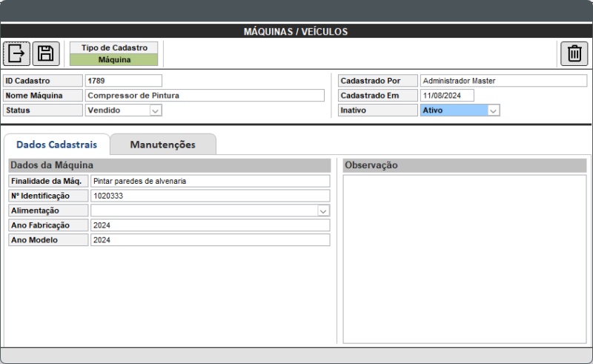Click inside the Observação text area

tap(465, 259)
